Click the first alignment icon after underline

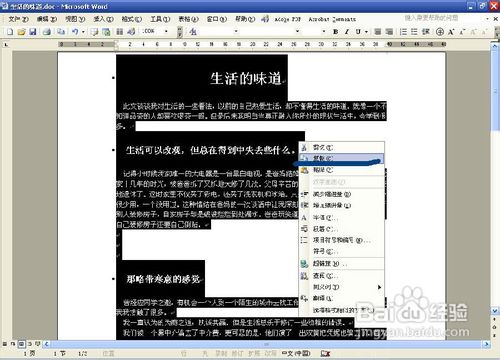pos(378,32)
